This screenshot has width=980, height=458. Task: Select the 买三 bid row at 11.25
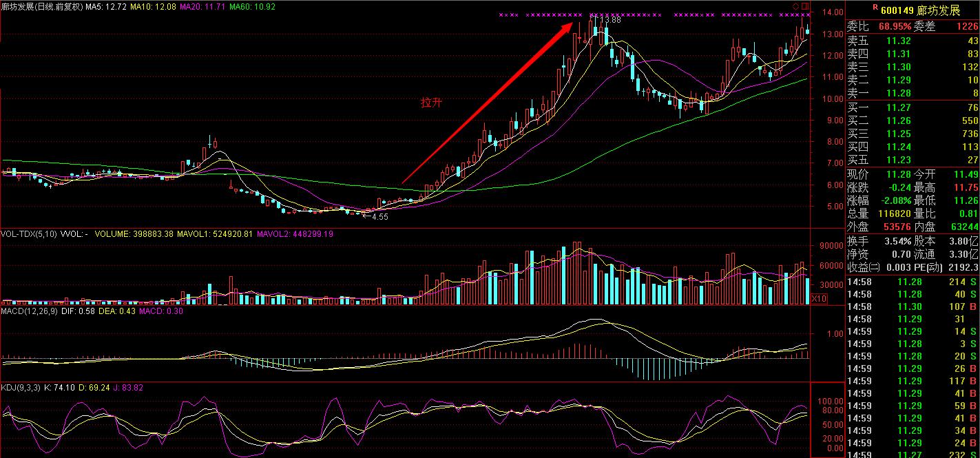[x=913, y=134]
